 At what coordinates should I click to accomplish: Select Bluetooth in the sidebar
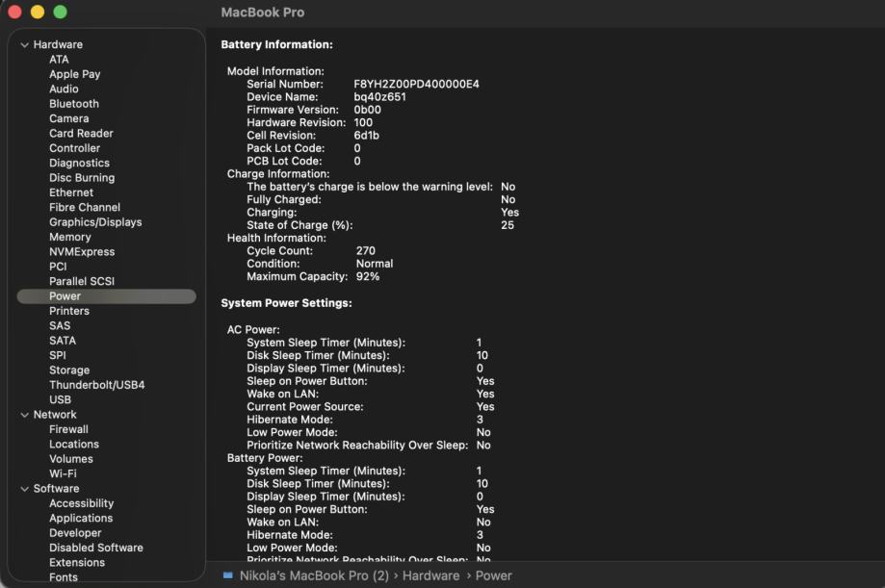point(74,104)
